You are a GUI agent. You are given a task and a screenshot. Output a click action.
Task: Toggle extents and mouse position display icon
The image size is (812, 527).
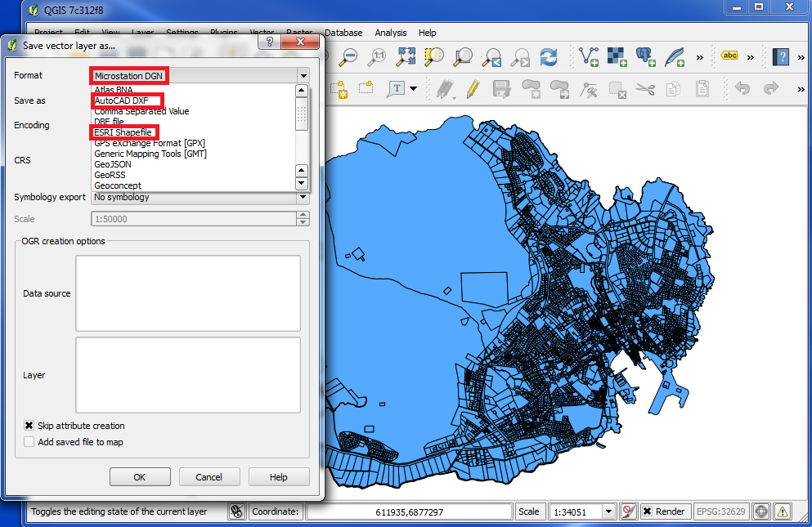tap(236, 511)
